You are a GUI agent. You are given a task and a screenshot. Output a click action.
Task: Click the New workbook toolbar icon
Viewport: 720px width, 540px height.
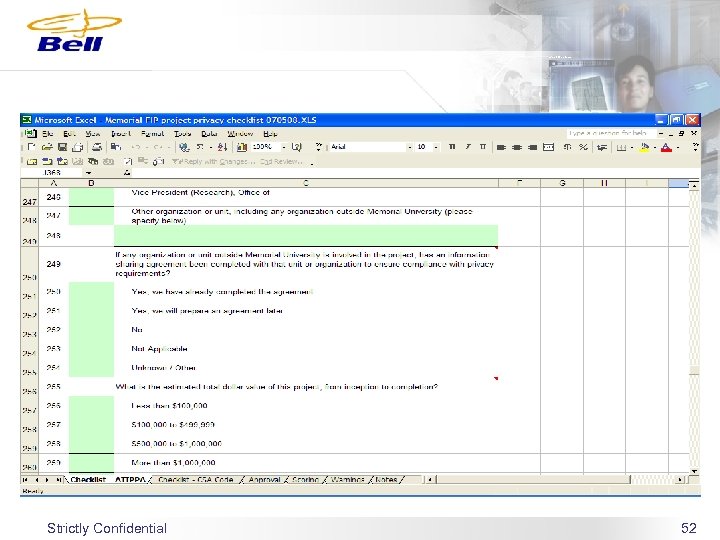31,147
